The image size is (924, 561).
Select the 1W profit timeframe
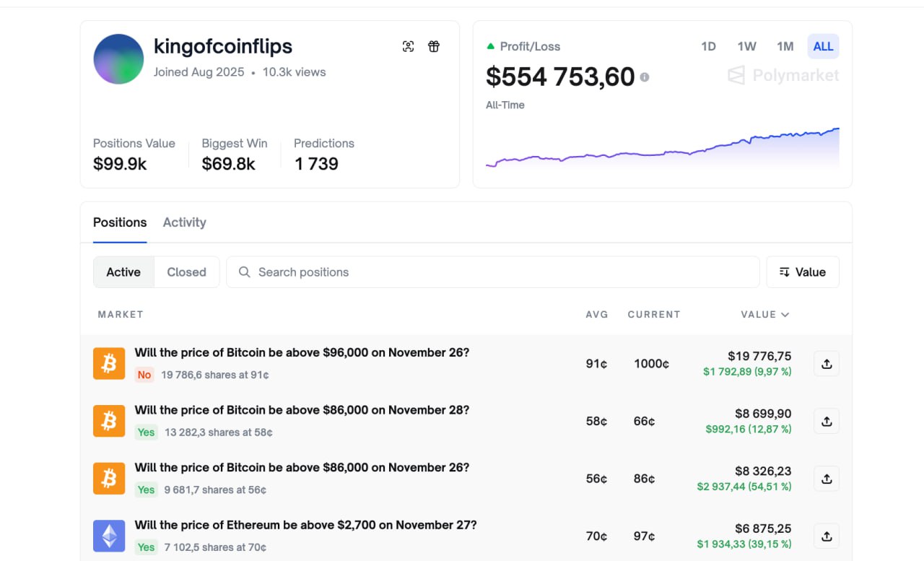pyautogui.click(x=746, y=46)
